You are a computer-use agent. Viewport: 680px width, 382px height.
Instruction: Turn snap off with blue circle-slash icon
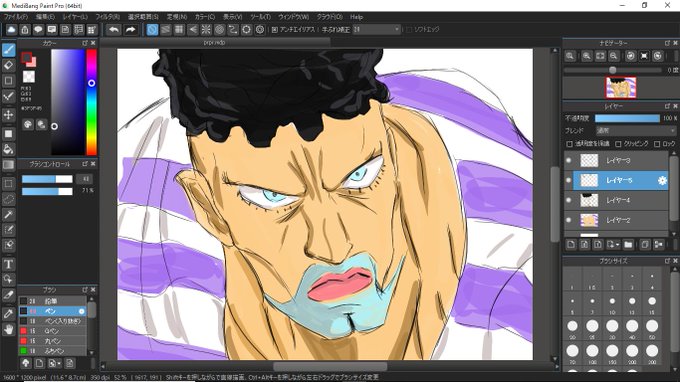[152, 29]
